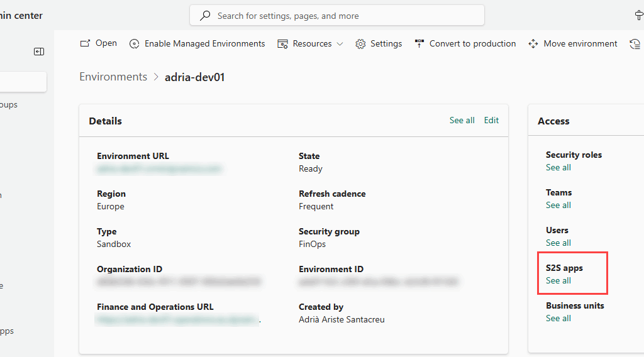Open the Resources menu
This screenshot has width=644, height=357.
point(312,43)
